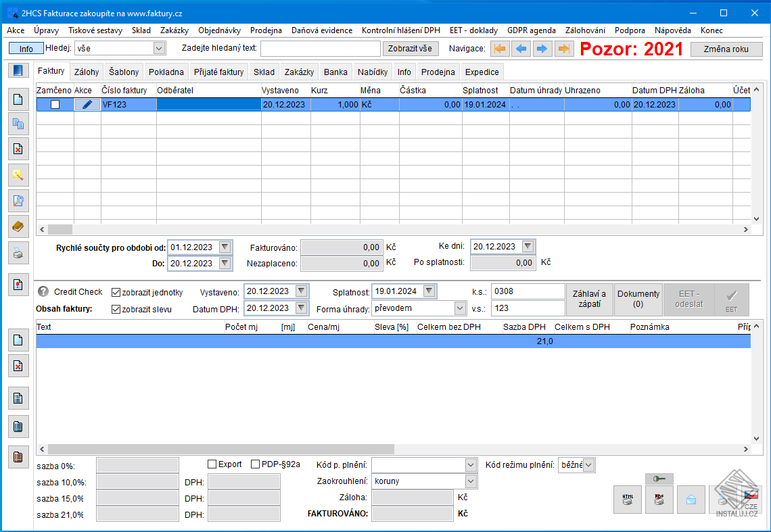Click the PDF print export icon

[x=659, y=500]
